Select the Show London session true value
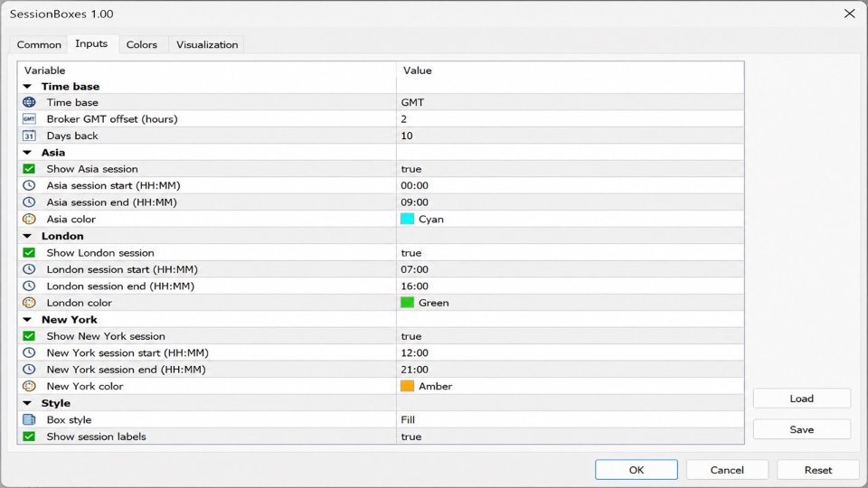Image resolution: width=868 pixels, height=488 pixels. (x=570, y=253)
